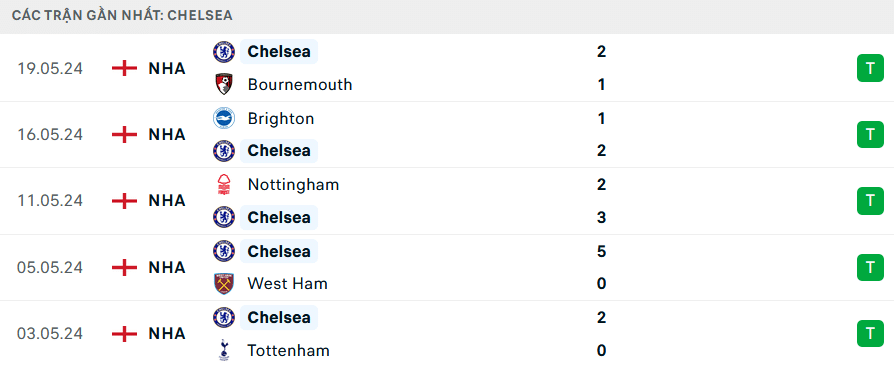Screen dimensions: 894x367
Task: Click green T badge for the Bournemouth match
Action: click(x=870, y=68)
